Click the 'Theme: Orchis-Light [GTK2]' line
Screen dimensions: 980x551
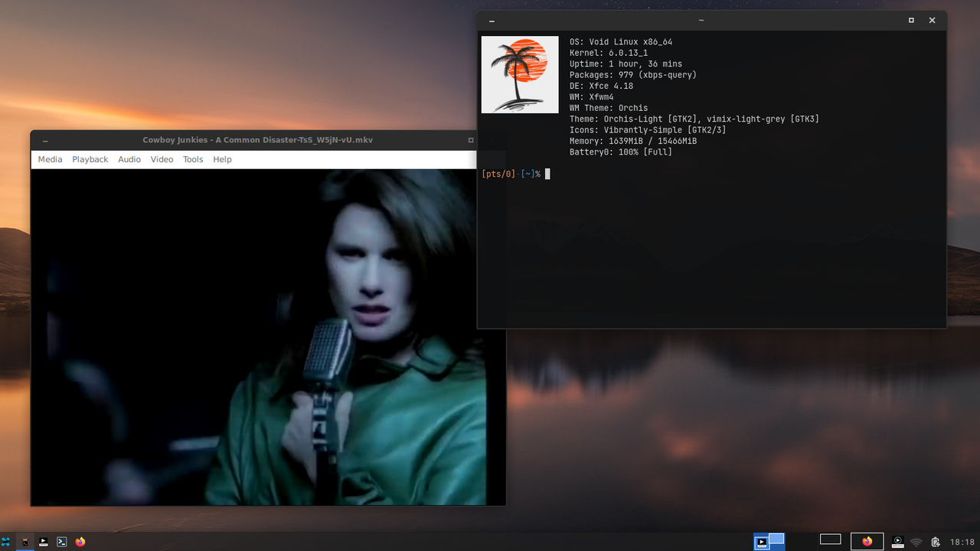click(x=694, y=119)
